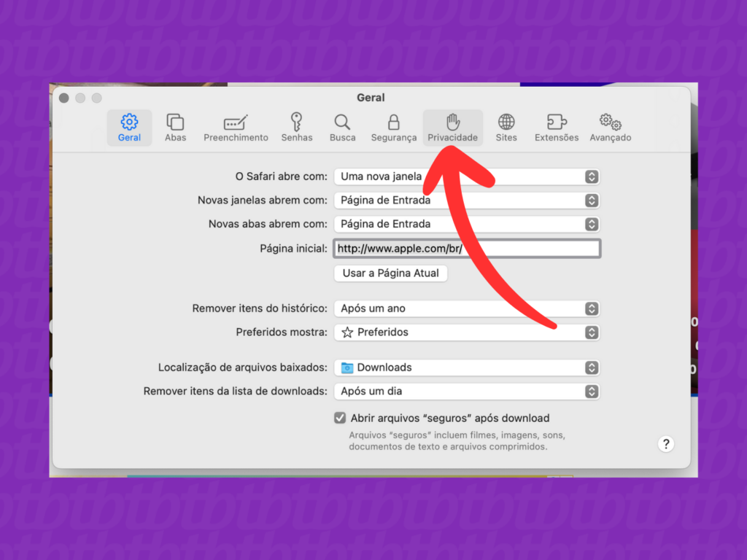This screenshot has height=560, width=747.
Task: Click the Página inicial URL field
Action: [x=467, y=249]
